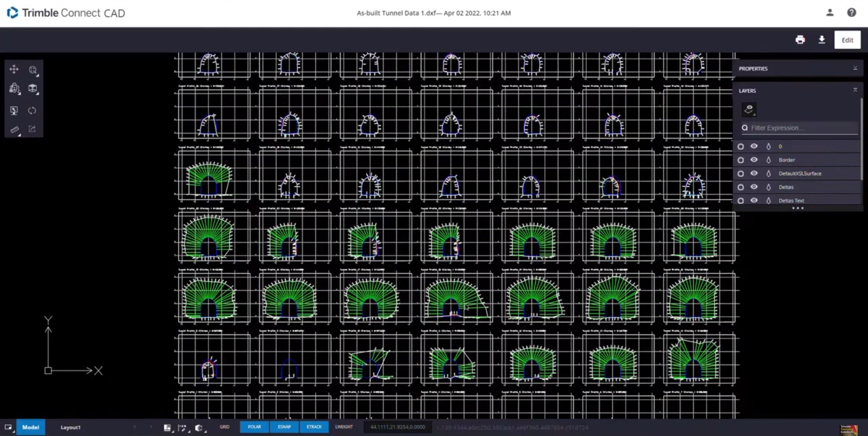Screen dimensions: 868x436
Task: Download the drawing file
Action: (821, 40)
